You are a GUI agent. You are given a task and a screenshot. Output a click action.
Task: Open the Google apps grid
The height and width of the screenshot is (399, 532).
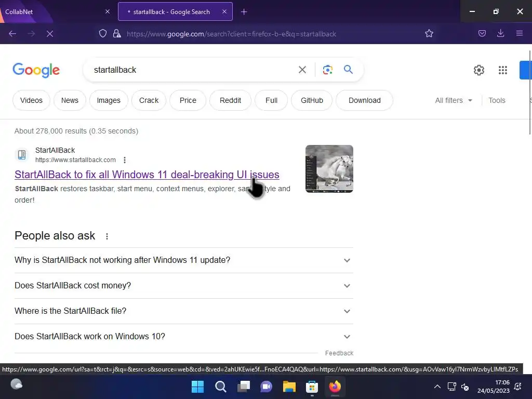click(503, 70)
